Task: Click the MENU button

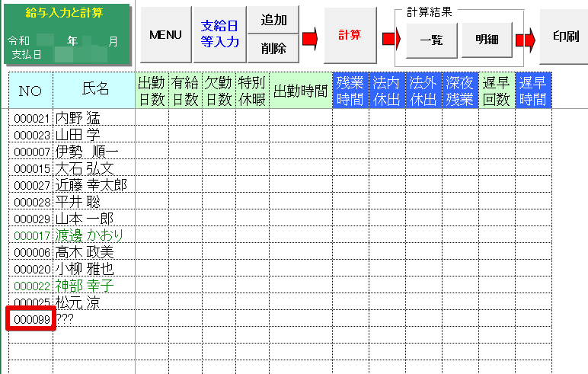Action: coord(165,35)
